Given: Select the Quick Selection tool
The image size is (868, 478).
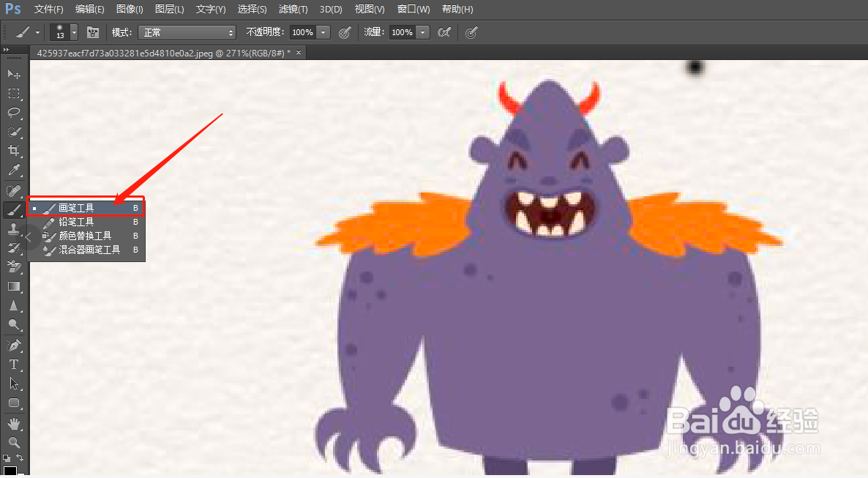Looking at the screenshot, I should tap(14, 132).
